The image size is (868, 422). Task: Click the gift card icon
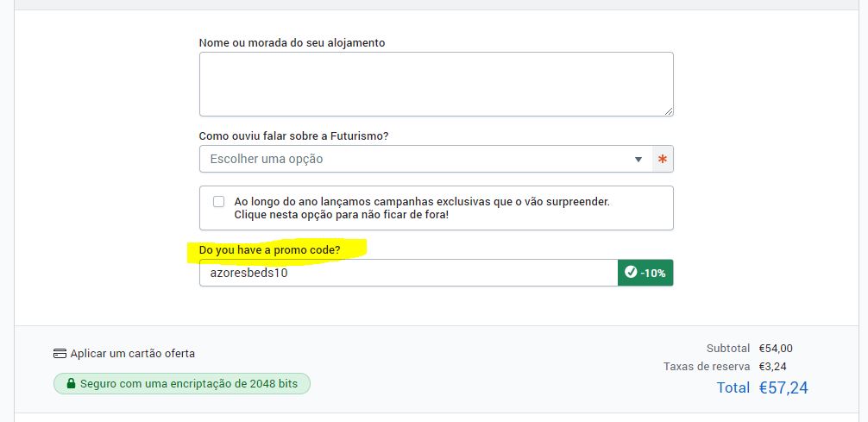pos(60,353)
